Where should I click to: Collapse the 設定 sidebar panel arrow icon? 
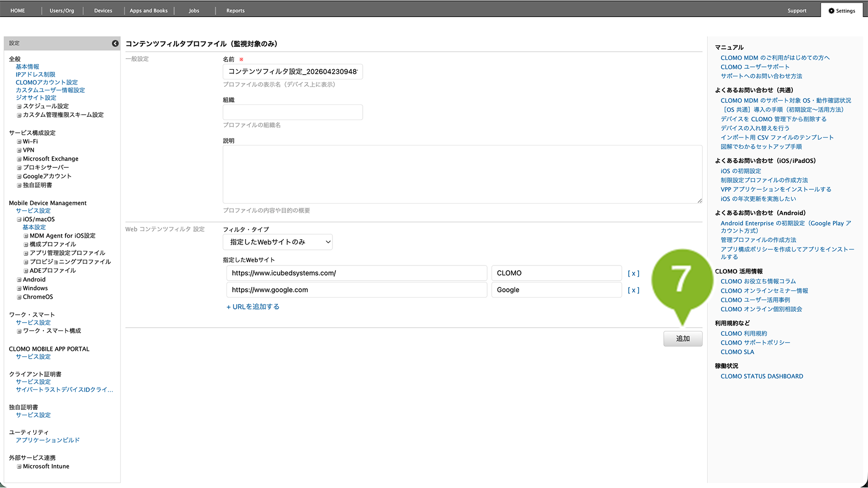(115, 43)
